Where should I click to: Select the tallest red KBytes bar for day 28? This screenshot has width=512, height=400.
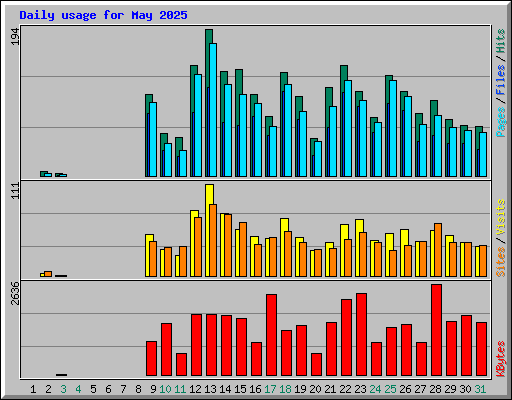click(x=436, y=330)
